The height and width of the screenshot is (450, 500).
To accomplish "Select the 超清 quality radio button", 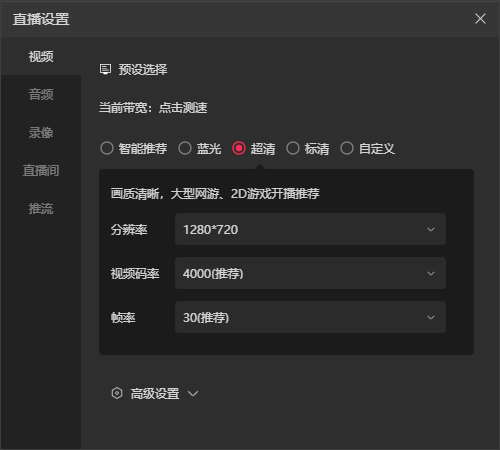I will (x=239, y=148).
